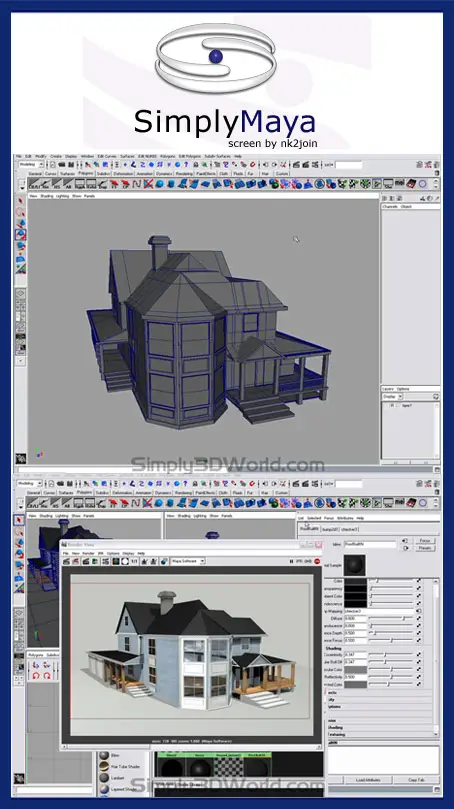Click the material name field in Attribute Editor

click(x=370, y=544)
